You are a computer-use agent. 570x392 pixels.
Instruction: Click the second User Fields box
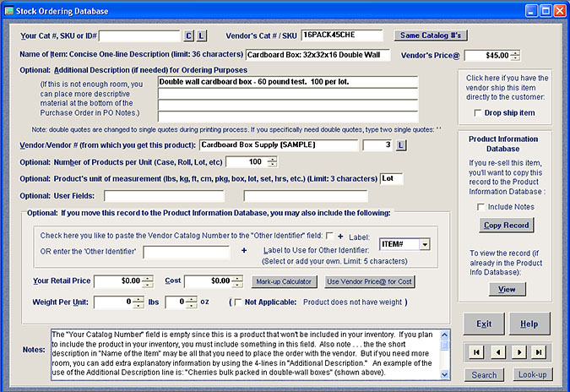pyautogui.click(x=306, y=196)
